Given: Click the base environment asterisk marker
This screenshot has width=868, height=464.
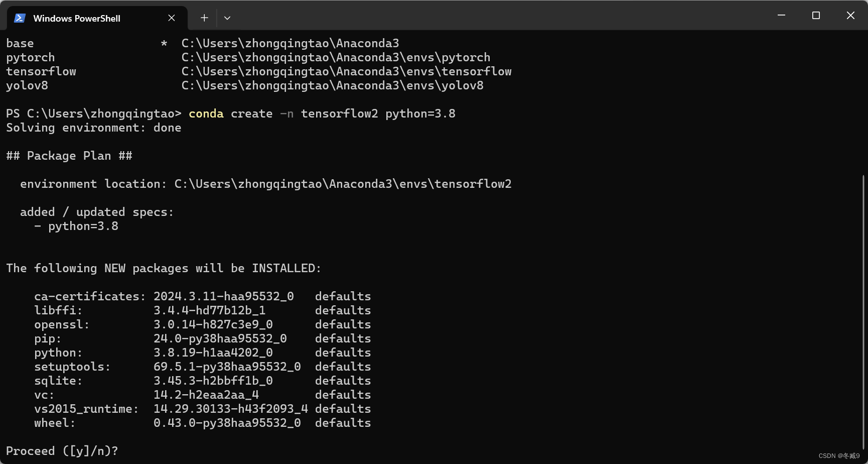Looking at the screenshot, I should 164,43.
